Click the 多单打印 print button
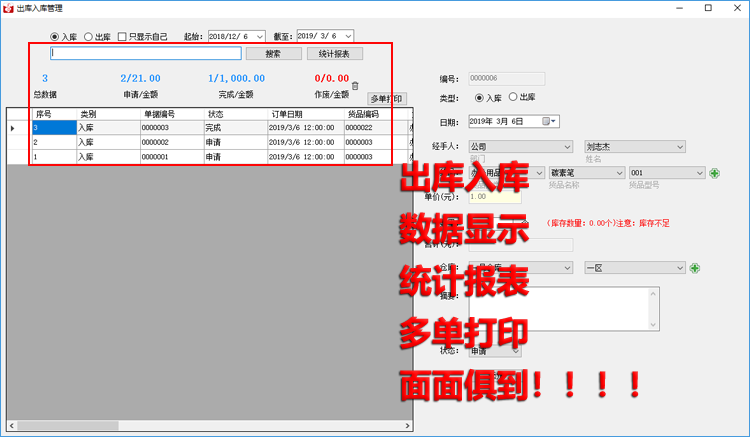This screenshot has height=437, width=750. [387, 99]
